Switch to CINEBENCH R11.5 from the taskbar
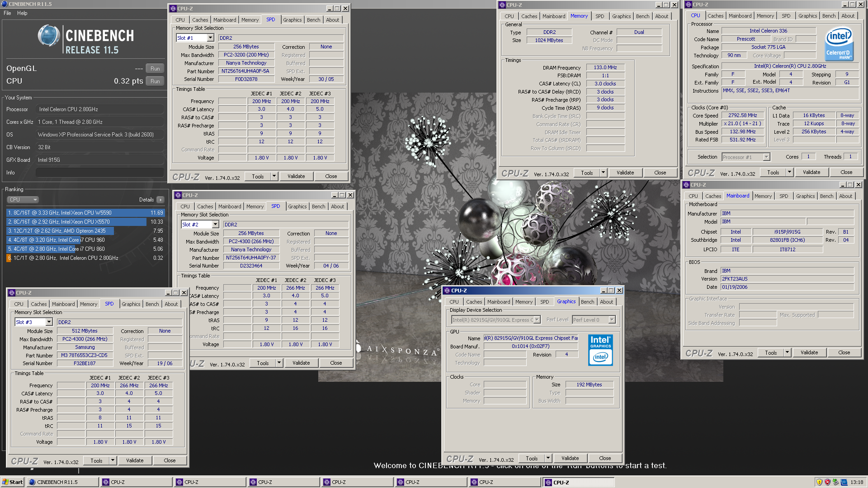The image size is (868, 488). tap(62, 482)
